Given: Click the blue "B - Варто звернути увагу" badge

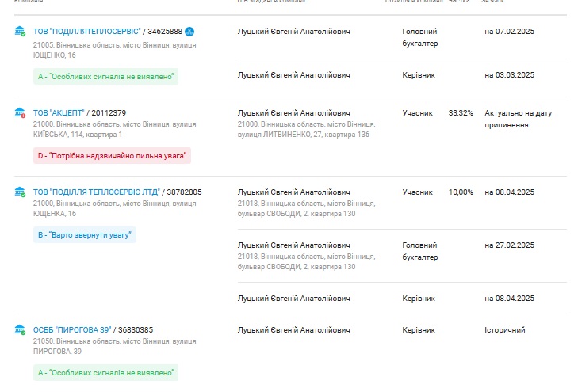Looking at the screenshot, I should (85, 235).
